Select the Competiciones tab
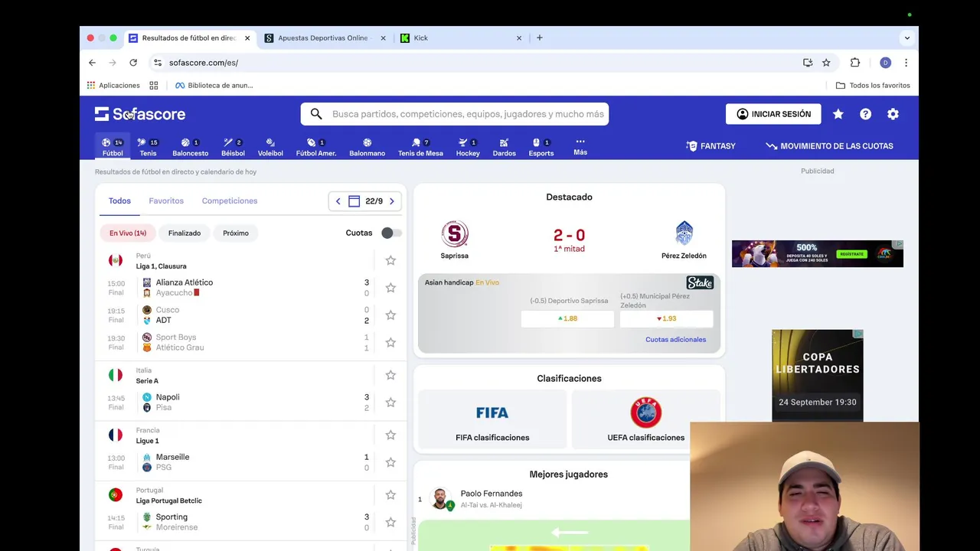The image size is (980, 551). [x=230, y=201]
